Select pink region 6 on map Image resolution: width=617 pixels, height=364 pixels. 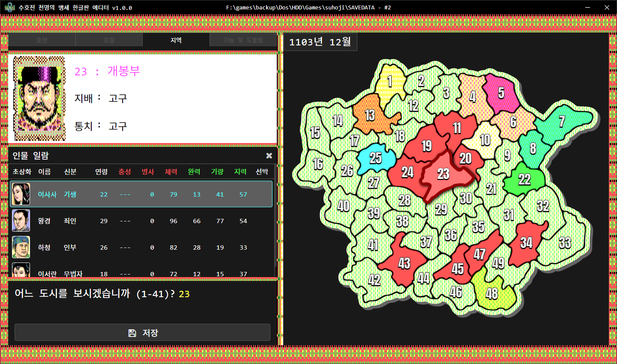(513, 122)
